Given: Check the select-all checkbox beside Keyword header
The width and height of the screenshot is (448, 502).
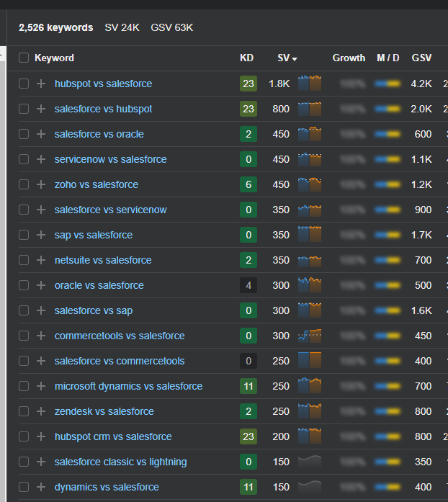Looking at the screenshot, I should [x=24, y=58].
